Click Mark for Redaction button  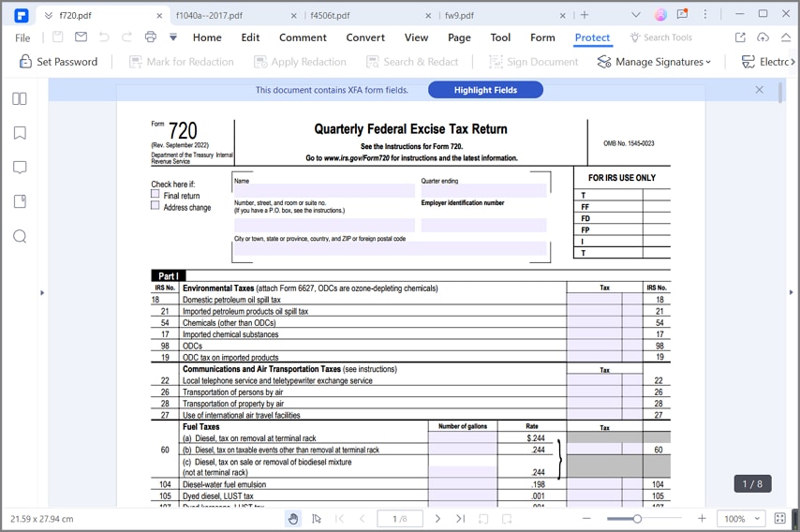[181, 62]
